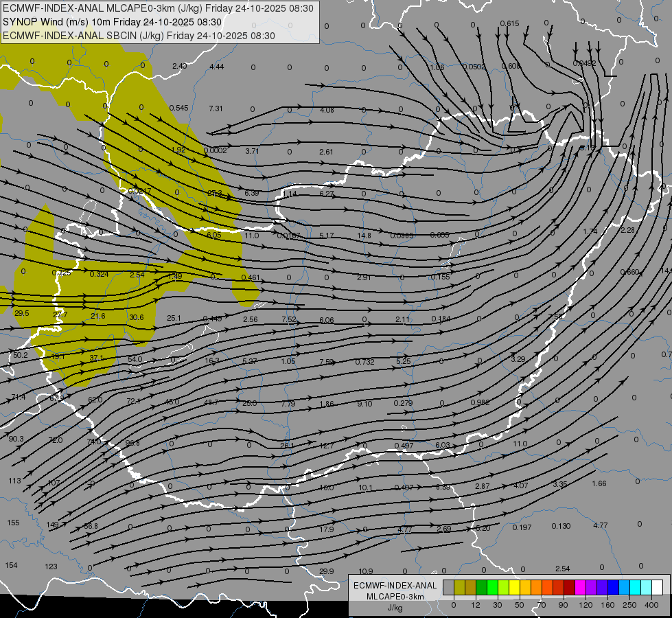The image size is (672, 618).
Task: Click the white swatch at the legend's end
Action: pyautogui.click(x=658, y=587)
